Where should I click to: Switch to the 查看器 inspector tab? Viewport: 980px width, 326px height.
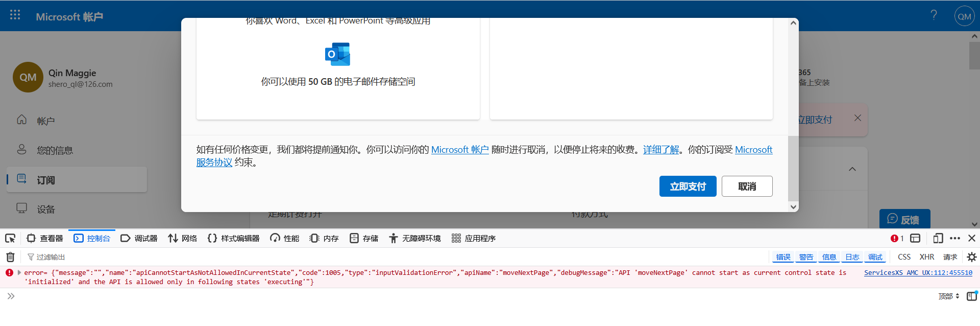(x=45, y=239)
